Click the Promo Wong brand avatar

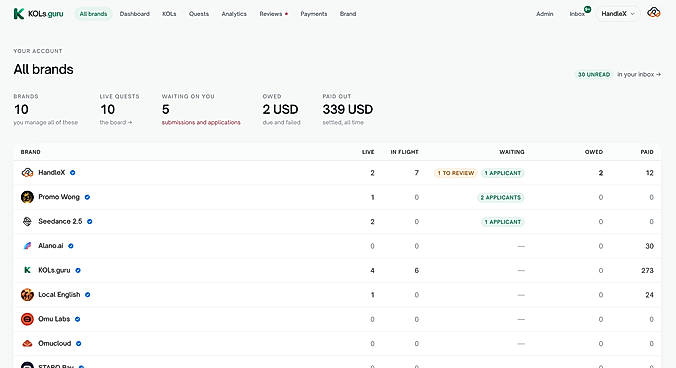27,197
